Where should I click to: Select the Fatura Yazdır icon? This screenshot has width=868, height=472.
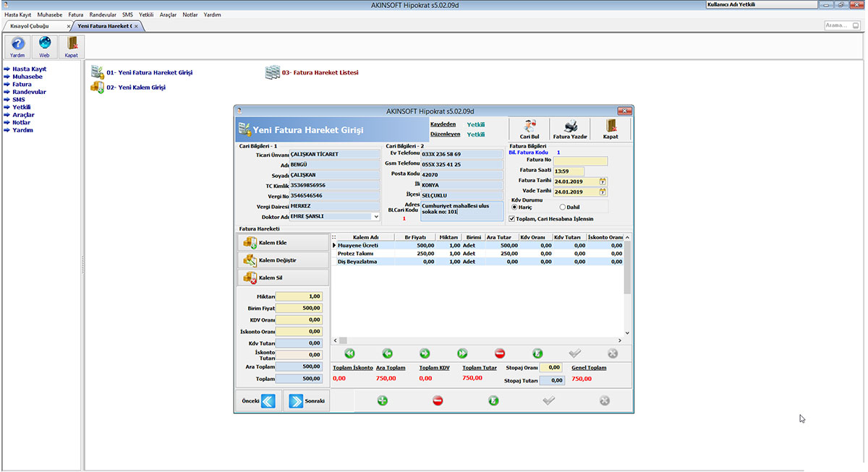tap(569, 127)
